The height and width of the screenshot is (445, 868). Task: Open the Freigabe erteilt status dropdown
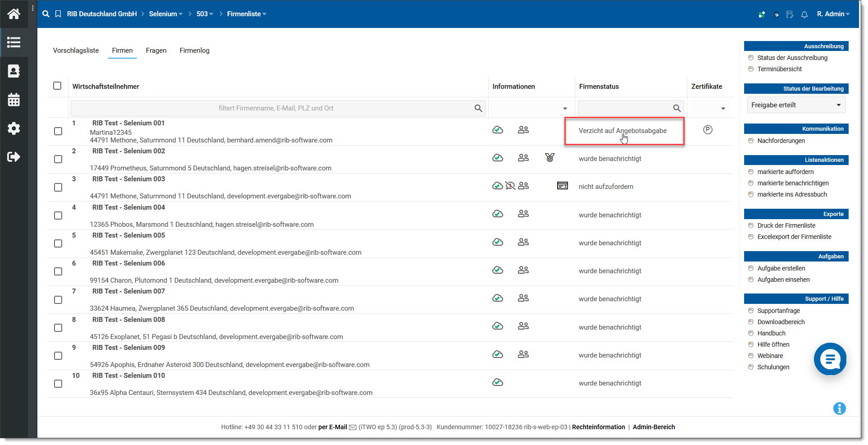(x=796, y=105)
